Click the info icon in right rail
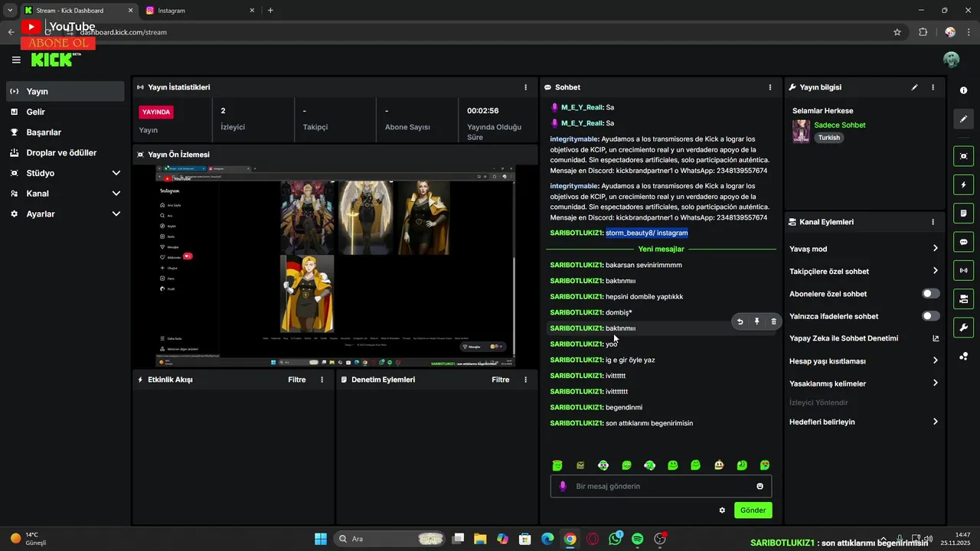Screen dimensions: 980x551 tap(963, 90)
